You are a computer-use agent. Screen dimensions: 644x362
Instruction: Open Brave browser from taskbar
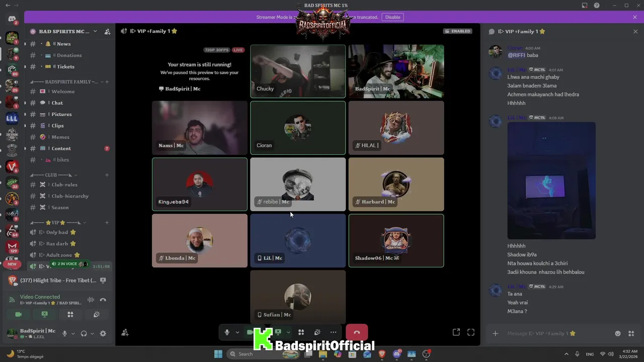[382, 354]
